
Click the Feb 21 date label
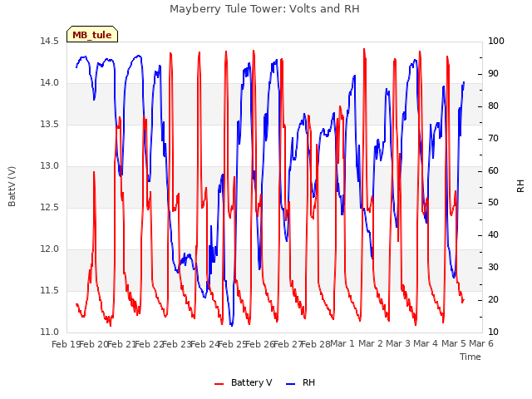tap(121, 344)
